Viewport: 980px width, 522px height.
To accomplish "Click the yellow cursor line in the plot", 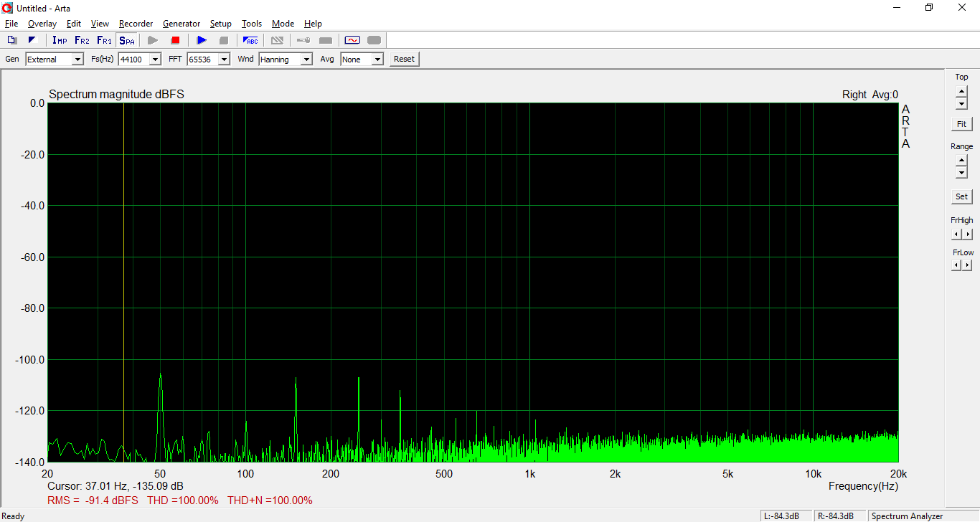I will click(124, 282).
